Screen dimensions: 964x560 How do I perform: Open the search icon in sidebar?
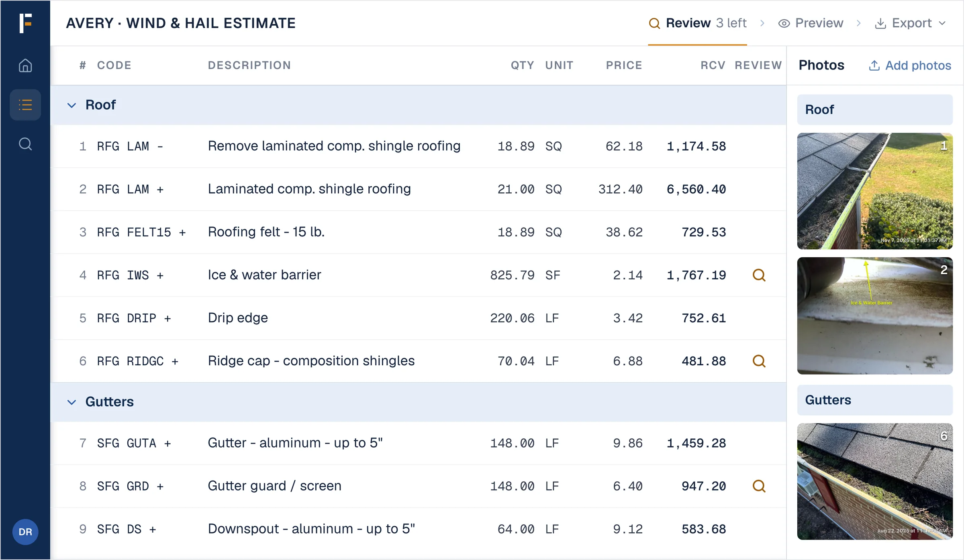point(25,144)
